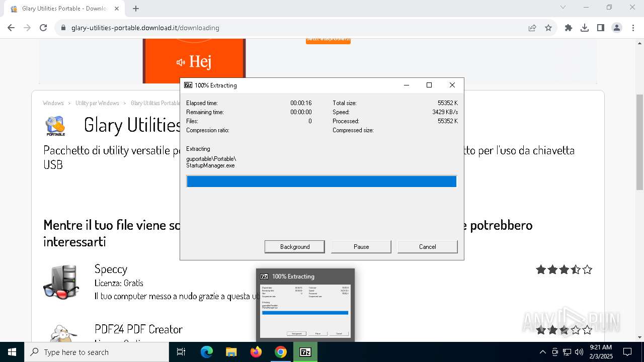Reload the page
Screen dimensions: 644x362
point(43,28)
